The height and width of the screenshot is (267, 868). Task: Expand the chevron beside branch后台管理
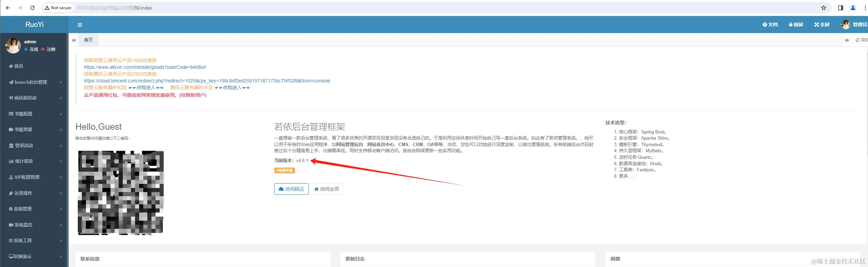[x=61, y=82]
